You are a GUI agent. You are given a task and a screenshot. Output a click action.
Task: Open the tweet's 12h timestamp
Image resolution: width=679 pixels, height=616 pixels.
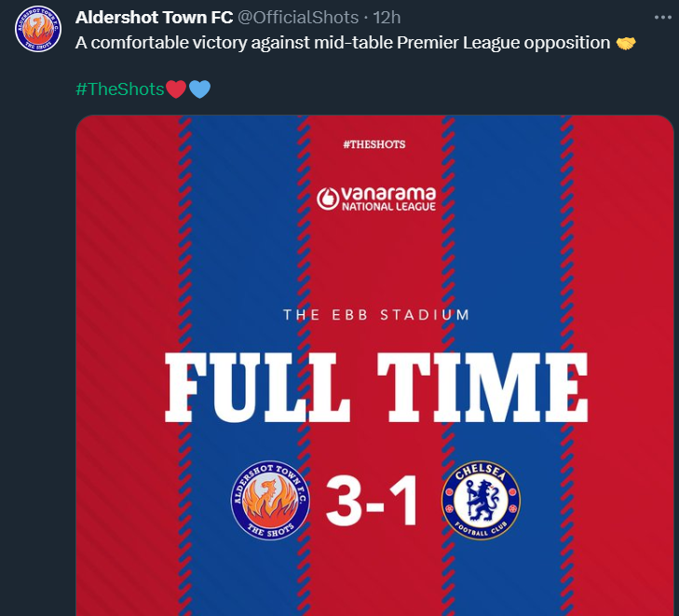click(387, 18)
